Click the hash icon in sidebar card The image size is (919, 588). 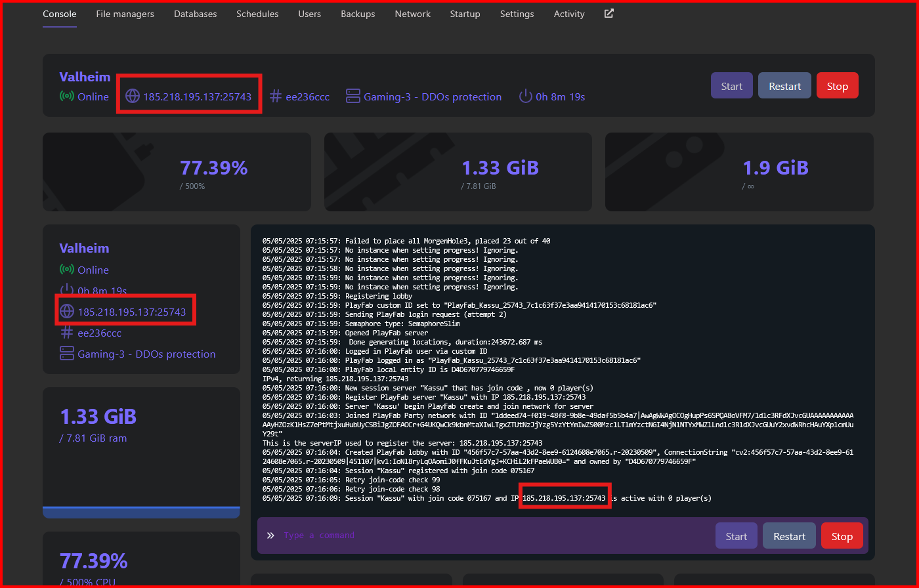[66, 333]
